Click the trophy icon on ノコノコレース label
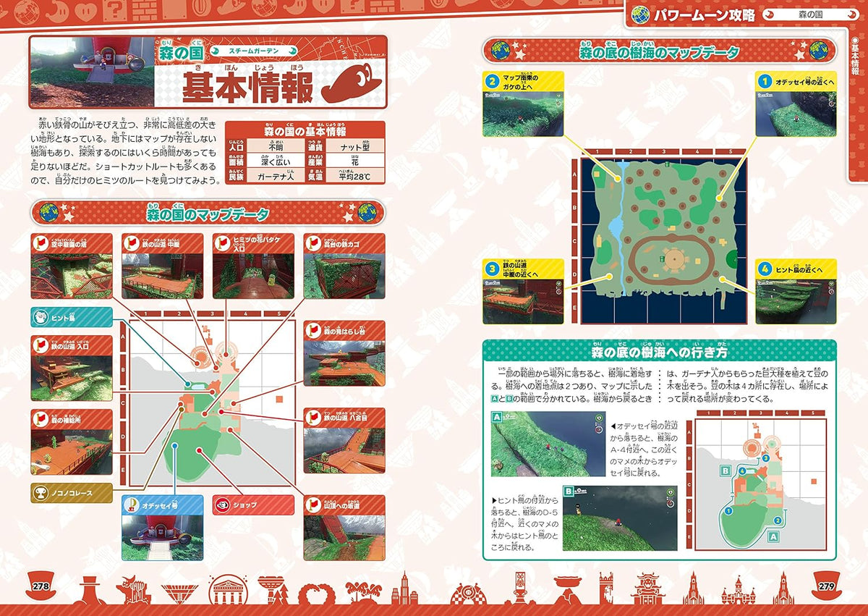868x616 pixels. pyautogui.click(x=41, y=493)
